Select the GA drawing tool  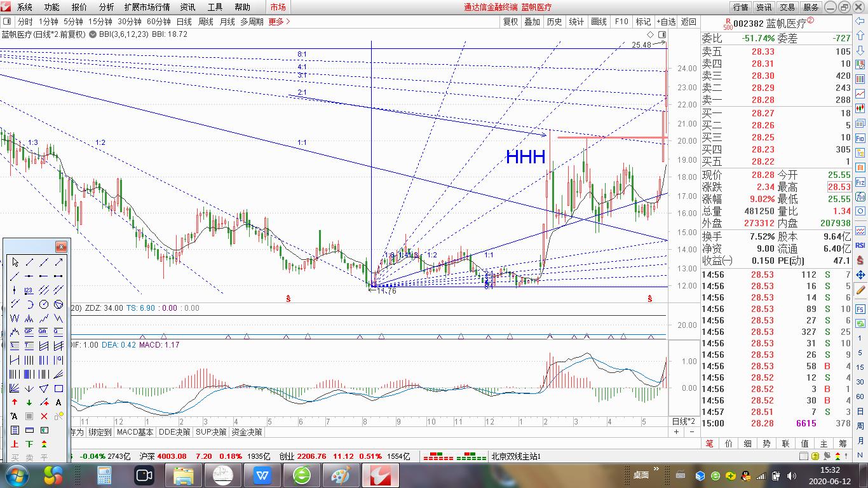(x=44, y=332)
